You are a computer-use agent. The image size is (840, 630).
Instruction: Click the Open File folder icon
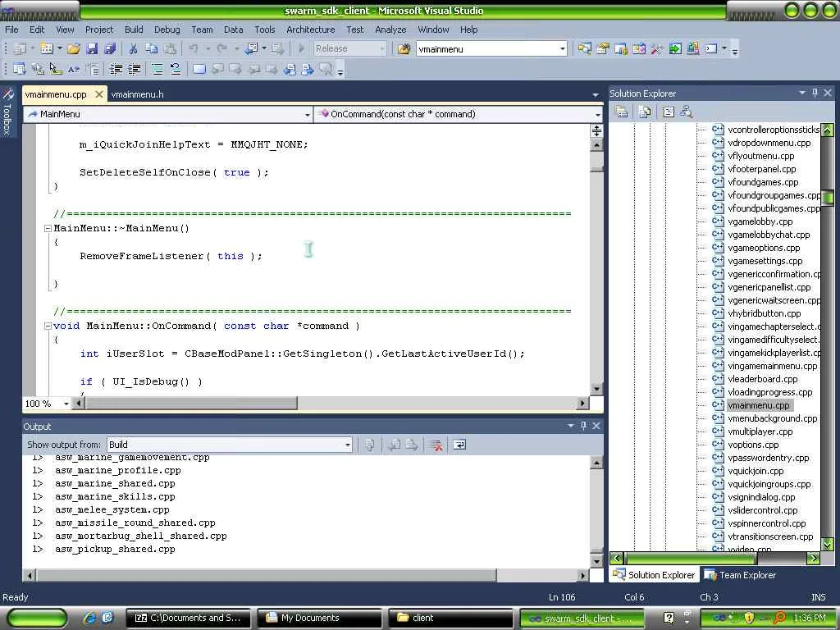click(74, 48)
